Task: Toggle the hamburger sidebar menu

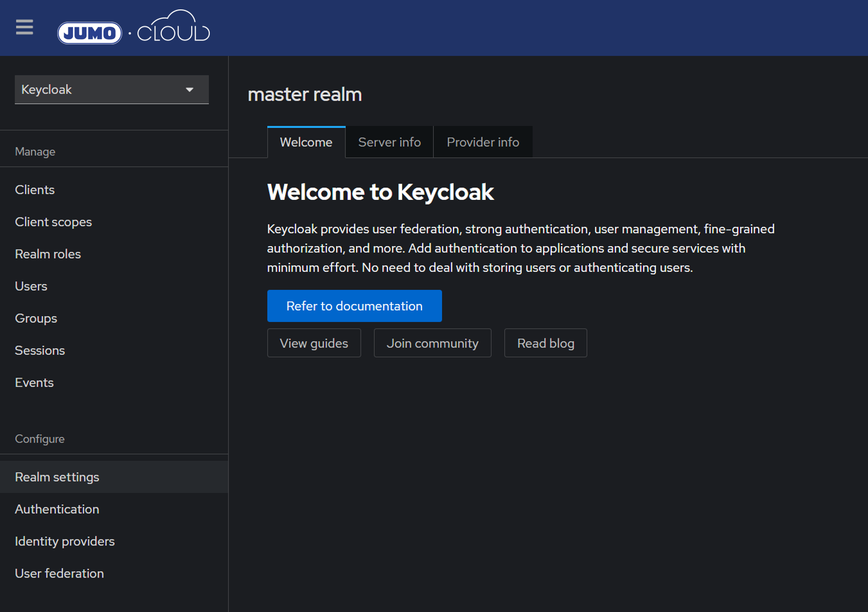Action: pyautogui.click(x=25, y=27)
